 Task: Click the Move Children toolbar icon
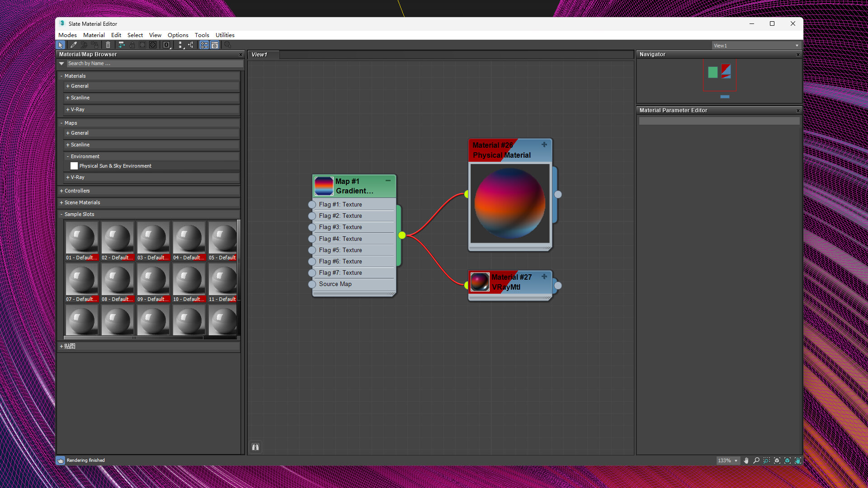point(122,45)
